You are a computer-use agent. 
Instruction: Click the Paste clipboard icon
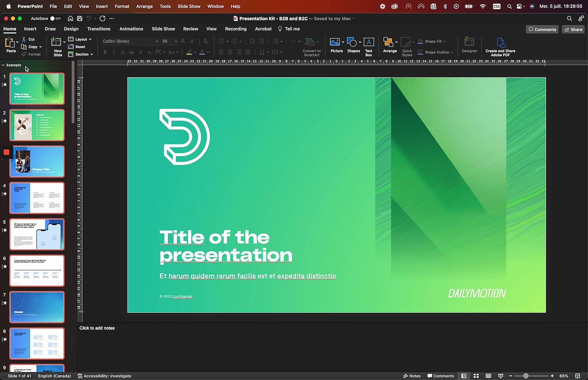pos(10,43)
